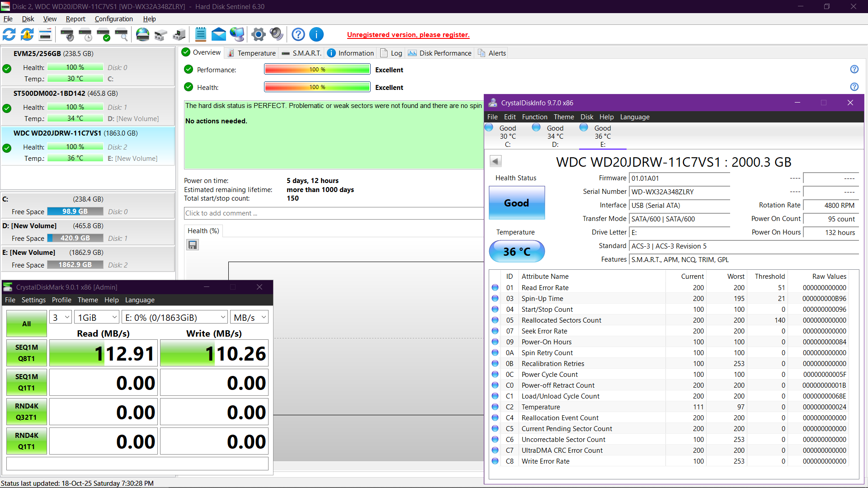This screenshot has height=488, width=868.
Task: Click the Health 100 % progress bar
Action: [x=317, y=87]
